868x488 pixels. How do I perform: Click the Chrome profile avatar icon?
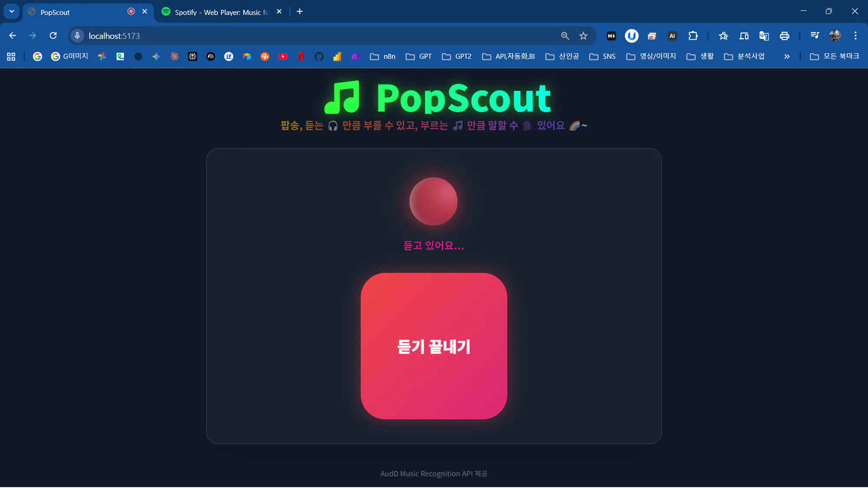(835, 36)
